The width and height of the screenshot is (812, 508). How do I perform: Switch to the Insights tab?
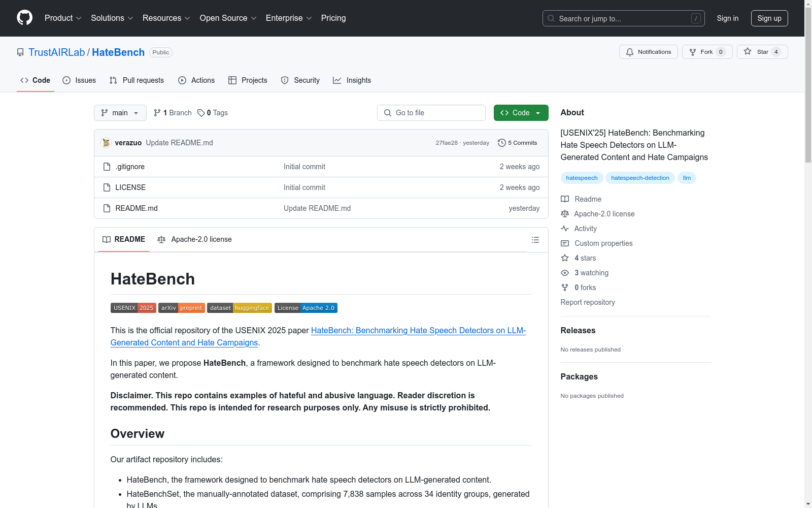(x=352, y=80)
